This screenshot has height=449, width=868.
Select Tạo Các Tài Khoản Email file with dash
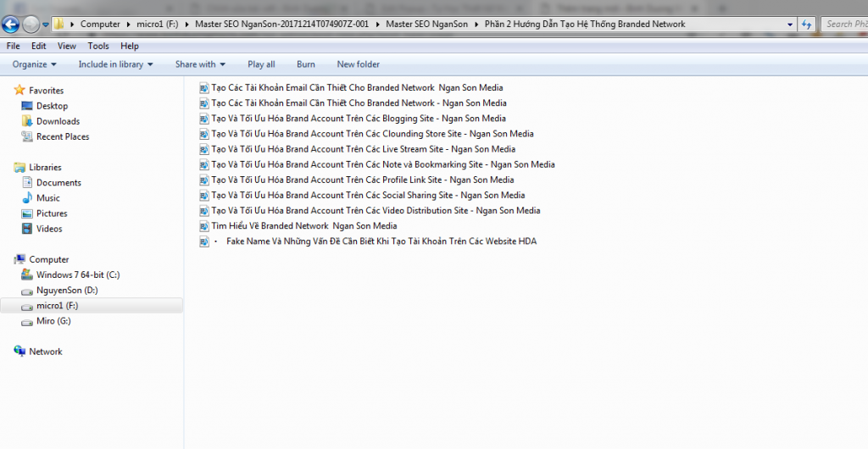click(359, 103)
